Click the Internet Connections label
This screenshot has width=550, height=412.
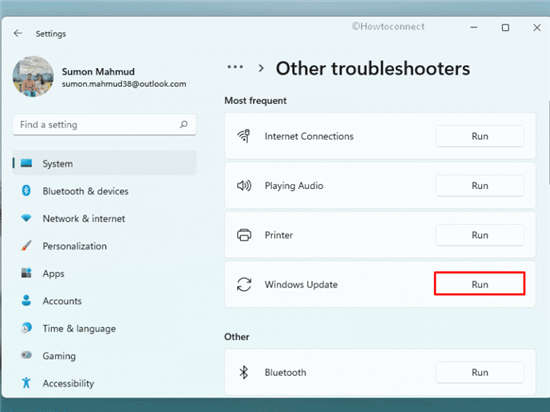[309, 136]
